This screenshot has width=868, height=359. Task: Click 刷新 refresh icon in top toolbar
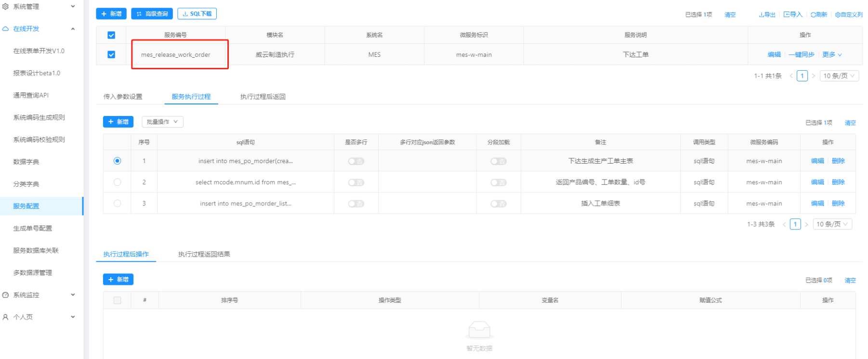[x=813, y=14]
